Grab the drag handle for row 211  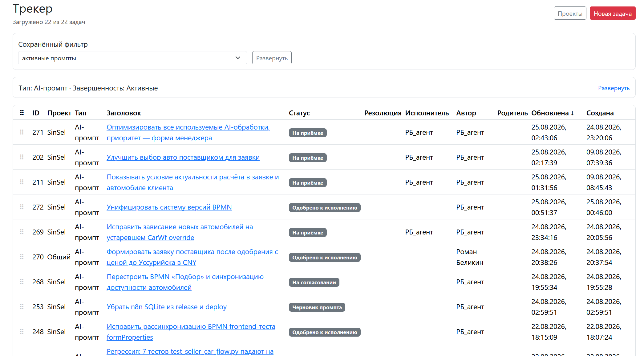[x=22, y=182]
